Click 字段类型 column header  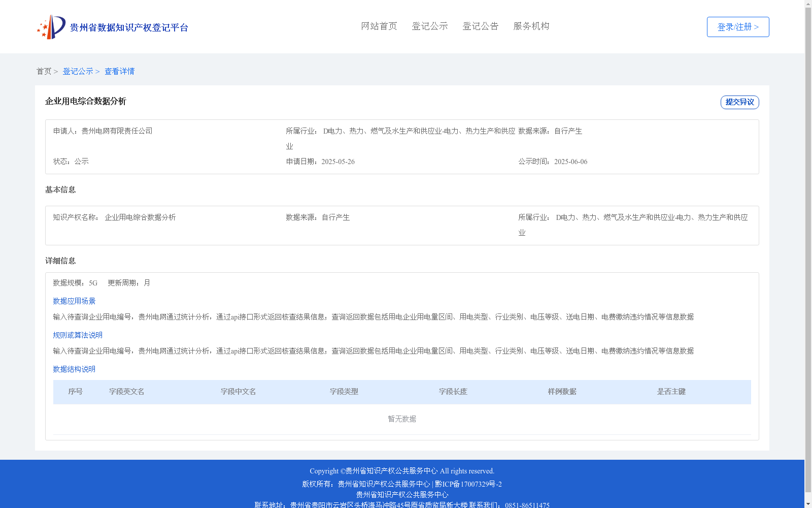[344, 392]
